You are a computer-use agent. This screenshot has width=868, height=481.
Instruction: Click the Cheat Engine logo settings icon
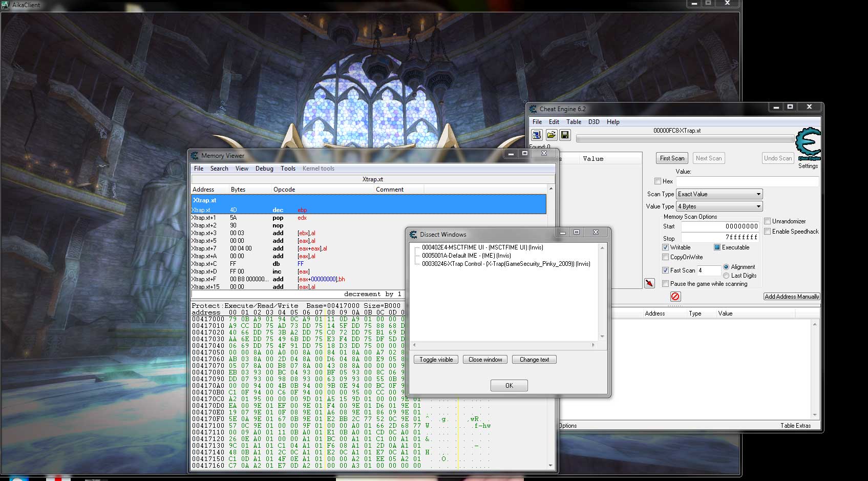point(808,145)
